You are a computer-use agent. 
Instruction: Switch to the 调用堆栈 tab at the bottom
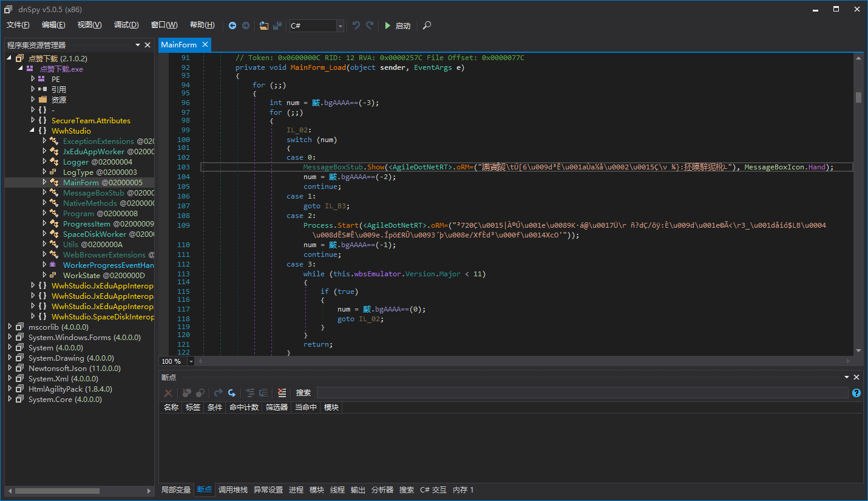[232, 489]
